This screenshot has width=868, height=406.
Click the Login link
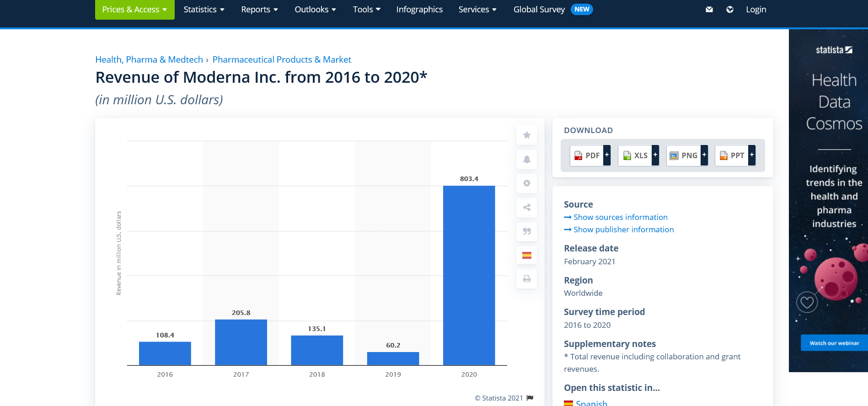[x=756, y=10]
